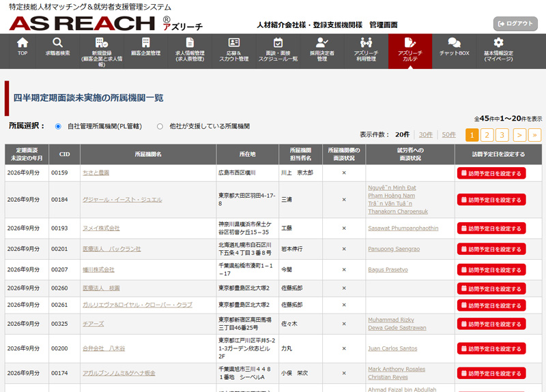Set visit date for 合弁会社 八木谷 row
The image size is (546, 392).
pos(491,348)
